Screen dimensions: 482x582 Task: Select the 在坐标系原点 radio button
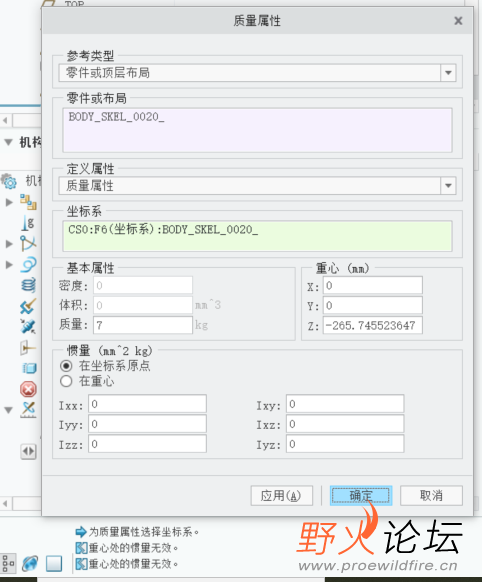click(66, 366)
